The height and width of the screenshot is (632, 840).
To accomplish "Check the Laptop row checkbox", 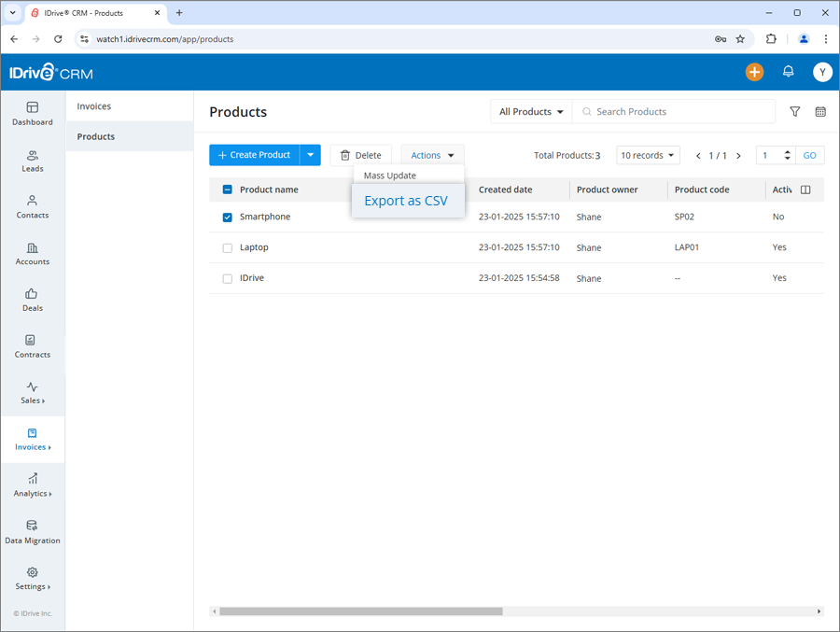I will 226,247.
